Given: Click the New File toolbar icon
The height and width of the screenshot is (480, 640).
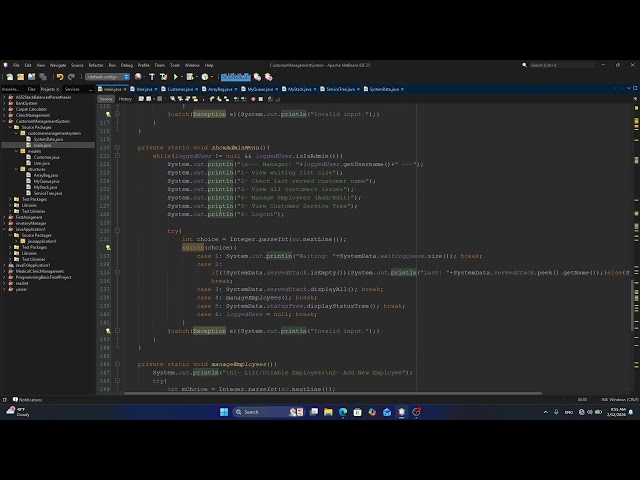Looking at the screenshot, I should 9,77.
